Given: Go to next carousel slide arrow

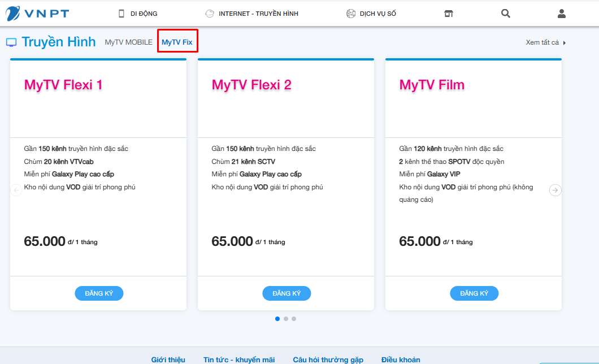Looking at the screenshot, I should click(x=555, y=190).
